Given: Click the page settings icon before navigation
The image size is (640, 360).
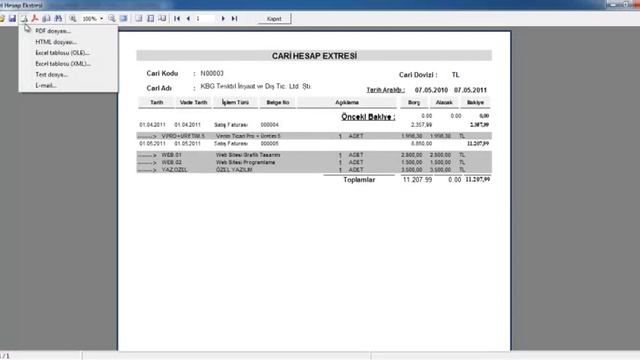Looking at the screenshot, I should (162, 18).
